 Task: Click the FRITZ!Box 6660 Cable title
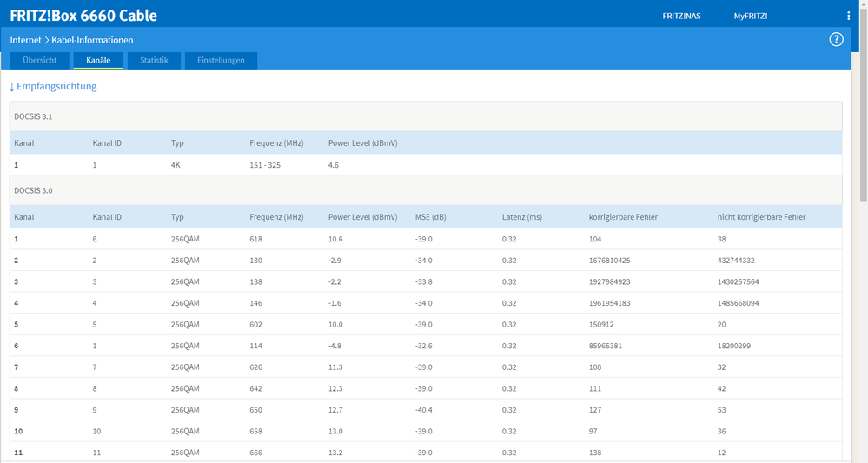(83, 16)
